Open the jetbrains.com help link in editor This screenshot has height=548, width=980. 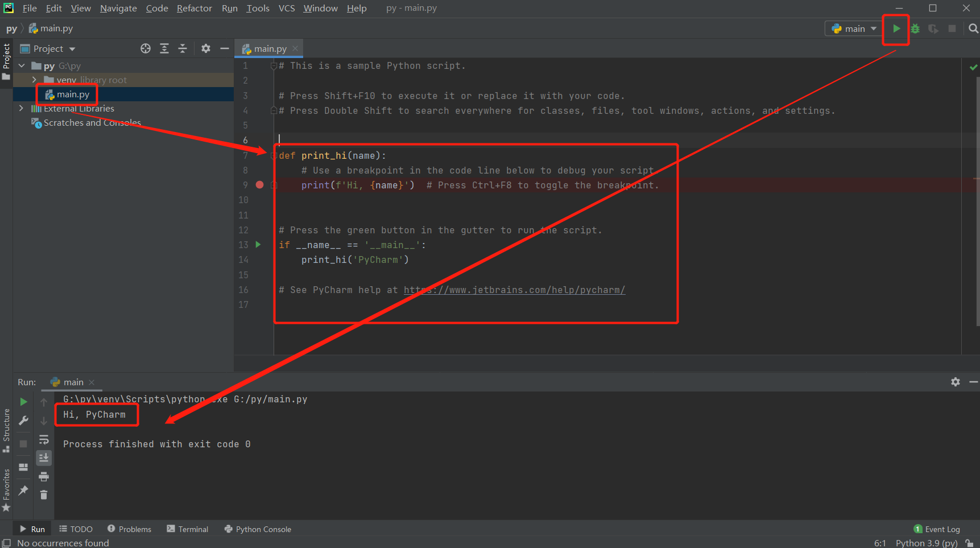[514, 290]
